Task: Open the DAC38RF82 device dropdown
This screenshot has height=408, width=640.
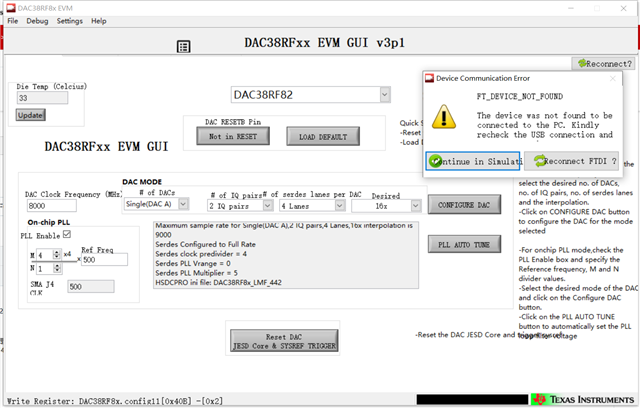Action: pyautogui.click(x=384, y=95)
